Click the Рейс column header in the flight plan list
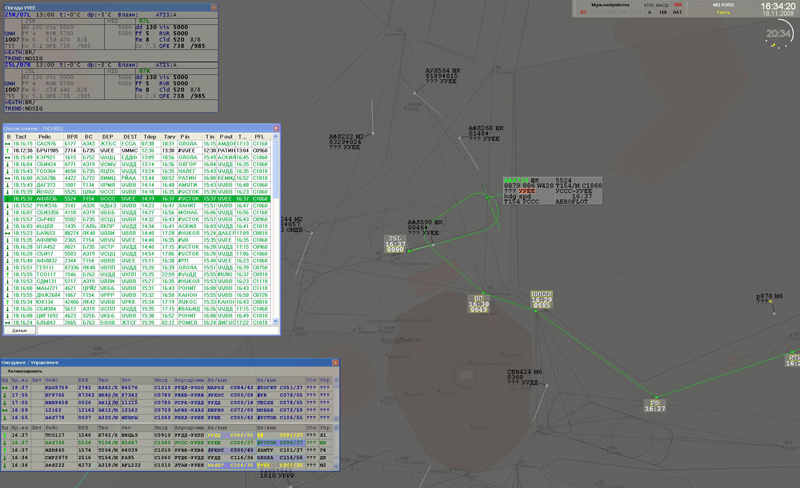This screenshot has height=488, width=800. click(x=45, y=136)
